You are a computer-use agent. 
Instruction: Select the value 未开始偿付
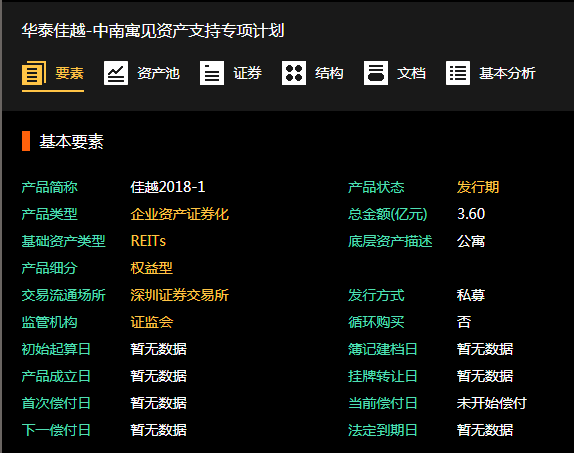tap(492, 403)
